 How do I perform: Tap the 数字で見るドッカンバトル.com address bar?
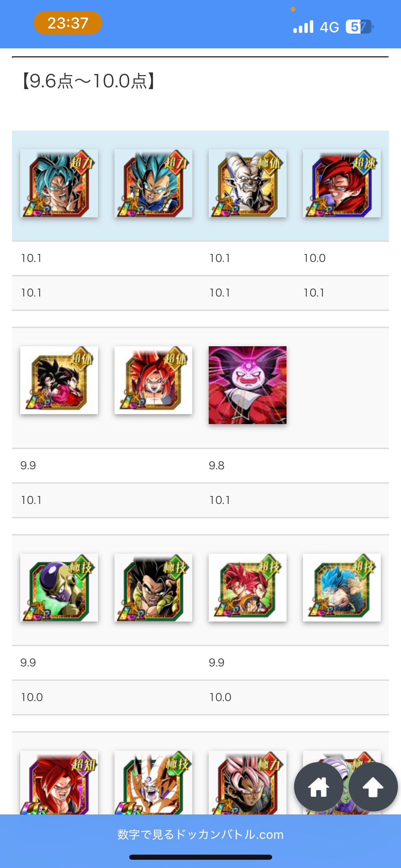click(200, 834)
